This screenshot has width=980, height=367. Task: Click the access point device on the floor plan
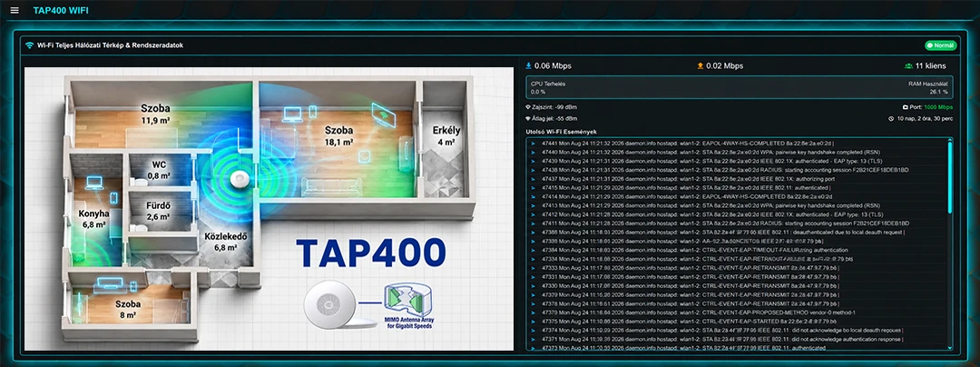[240, 180]
